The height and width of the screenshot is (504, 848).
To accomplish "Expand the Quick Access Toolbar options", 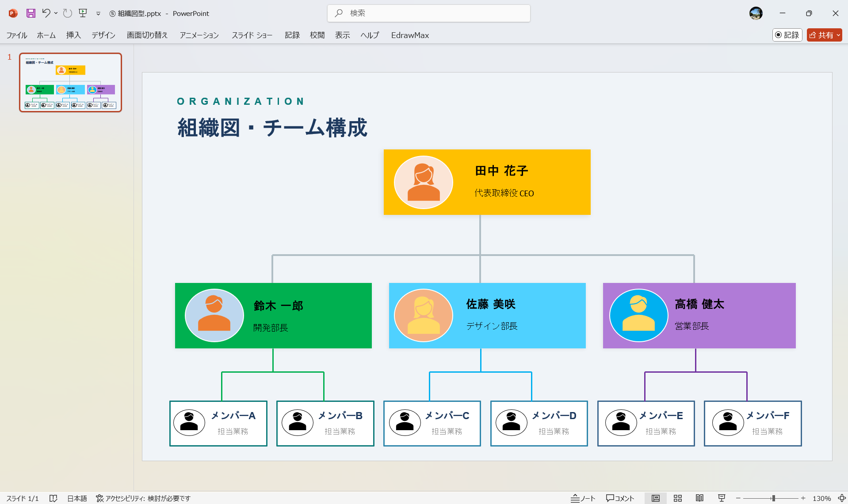I will (x=98, y=13).
